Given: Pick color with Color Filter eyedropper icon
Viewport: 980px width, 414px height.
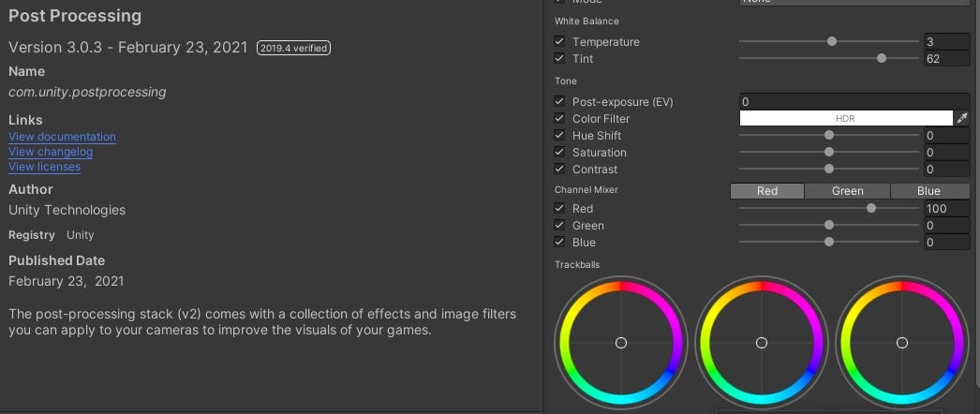Looking at the screenshot, I should tap(962, 118).
